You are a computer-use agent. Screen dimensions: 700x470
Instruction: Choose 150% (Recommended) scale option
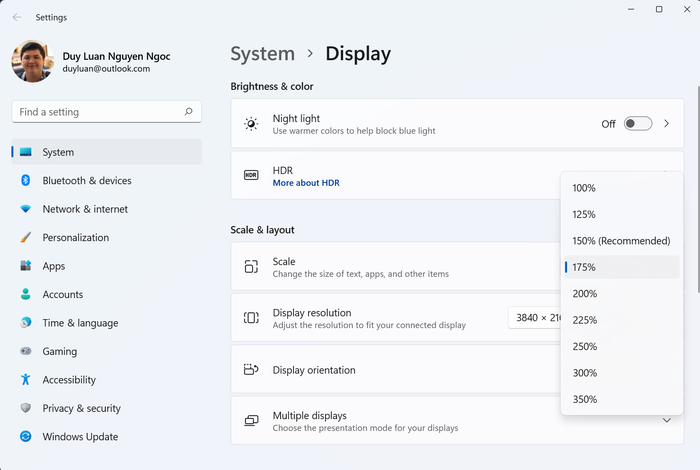pos(621,241)
